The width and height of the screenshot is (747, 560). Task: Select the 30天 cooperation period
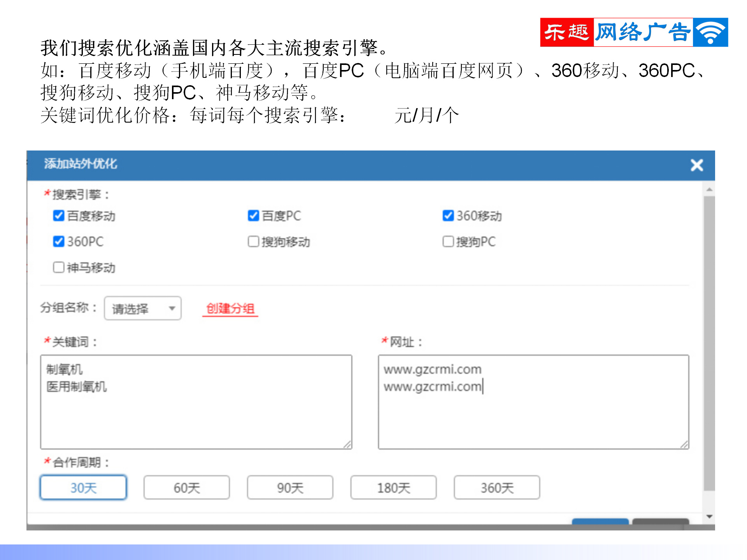pyautogui.click(x=83, y=488)
